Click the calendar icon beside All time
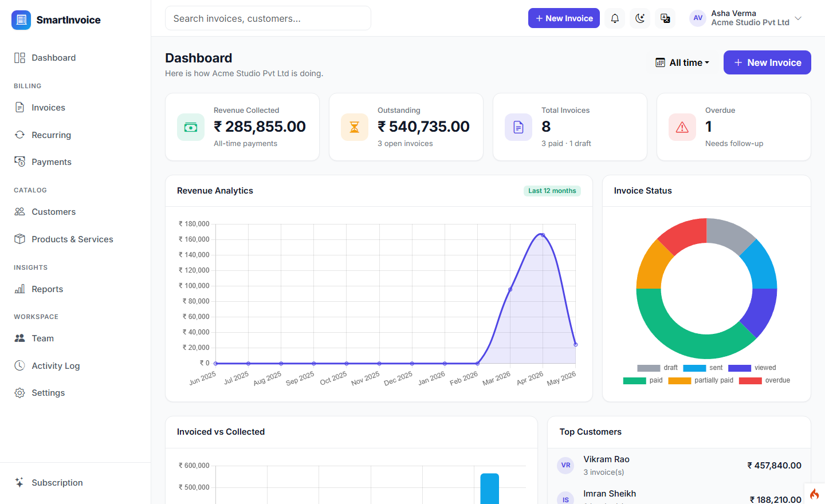Viewport: 825px width, 504px height. [x=660, y=62]
